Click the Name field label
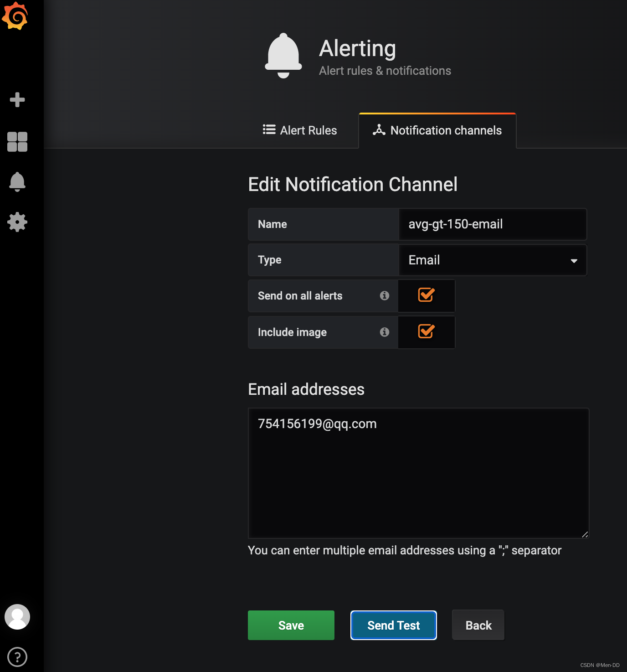Image resolution: width=627 pixels, height=672 pixels. point(272,224)
